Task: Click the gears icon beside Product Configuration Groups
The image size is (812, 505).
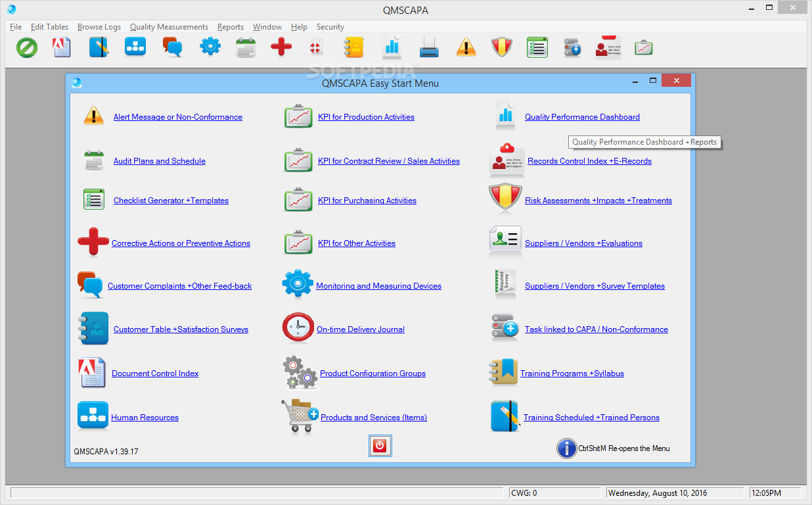Action: click(x=300, y=373)
